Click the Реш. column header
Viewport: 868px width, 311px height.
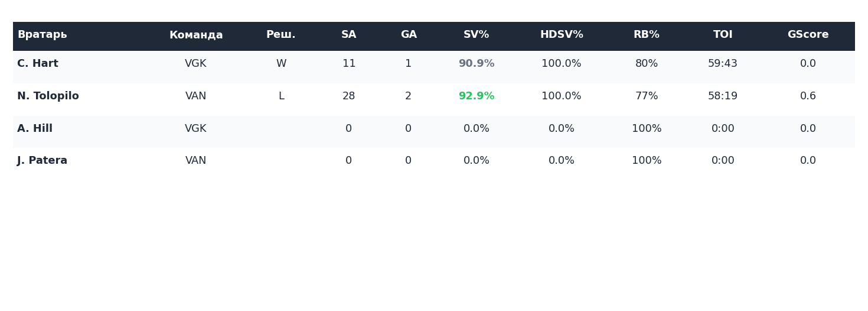click(280, 35)
